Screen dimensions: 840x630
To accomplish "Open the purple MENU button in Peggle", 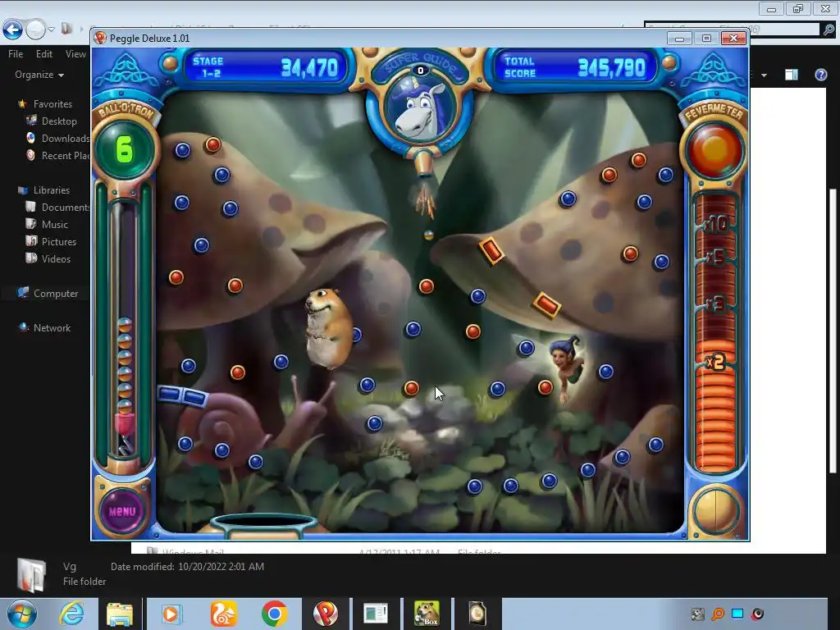I will pos(123,510).
